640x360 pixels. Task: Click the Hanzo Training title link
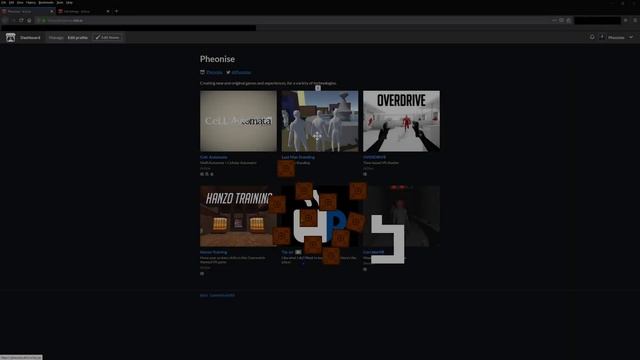213,252
